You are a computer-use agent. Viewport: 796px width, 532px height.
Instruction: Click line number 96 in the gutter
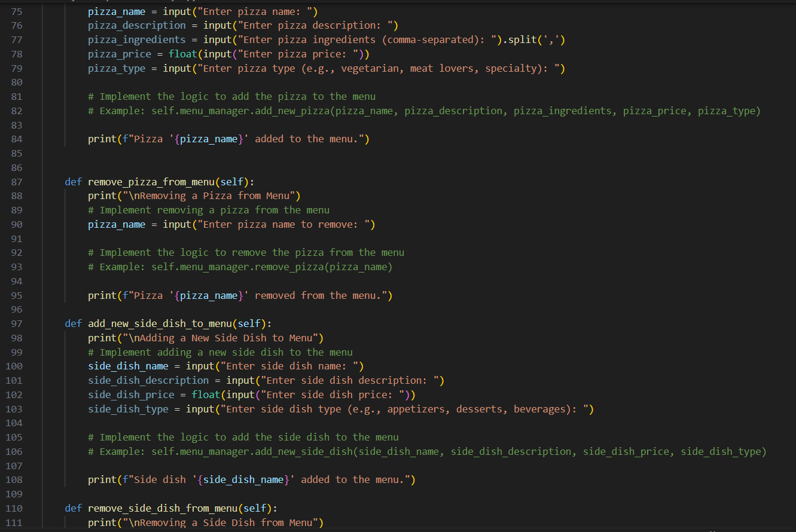coord(16,310)
